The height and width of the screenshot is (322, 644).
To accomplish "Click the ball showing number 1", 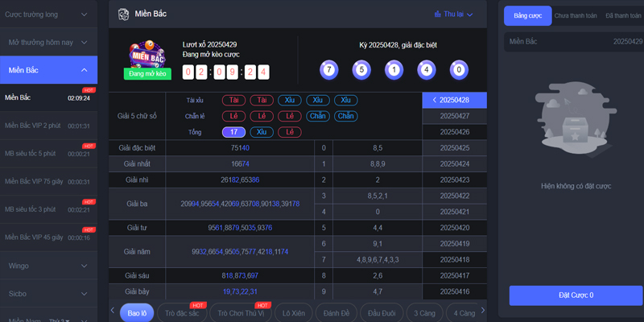I will (394, 70).
